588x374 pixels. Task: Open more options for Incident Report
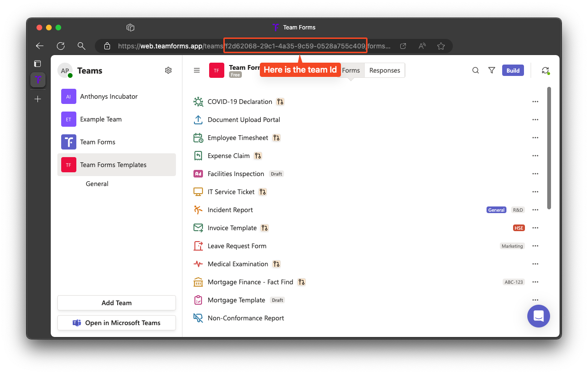(x=535, y=210)
